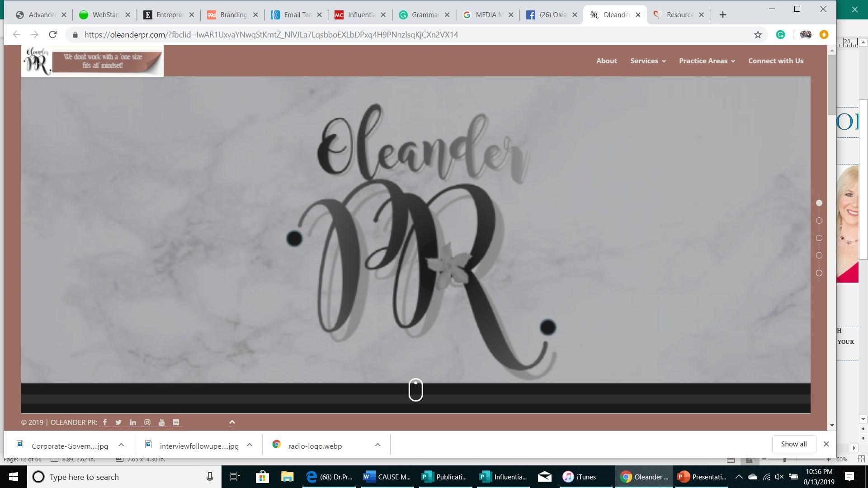The image size is (868, 488).
Task: Open a new browser tab
Action: click(x=722, y=15)
